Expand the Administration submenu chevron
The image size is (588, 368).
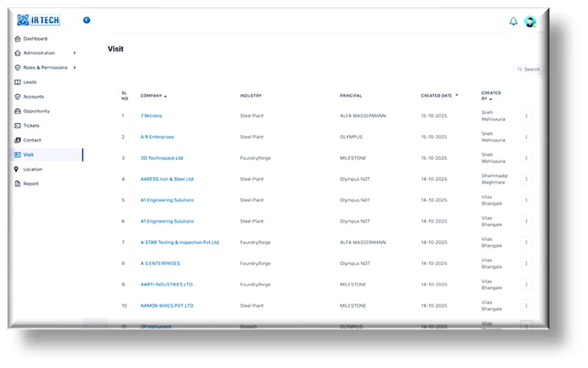[75, 53]
